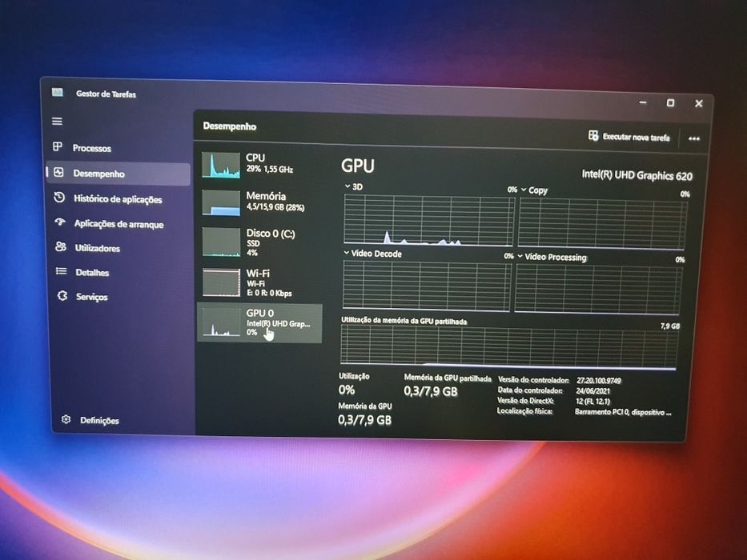Switch to the Detalhes page

coord(92,272)
